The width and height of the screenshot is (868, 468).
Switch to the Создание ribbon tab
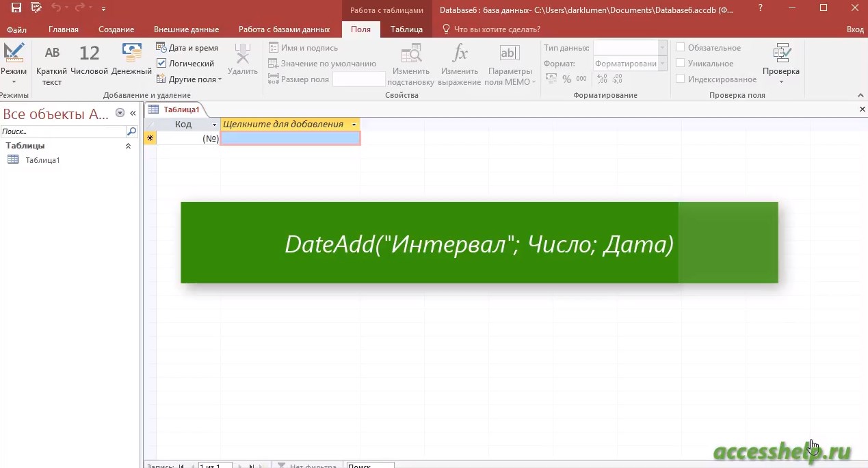tap(116, 29)
